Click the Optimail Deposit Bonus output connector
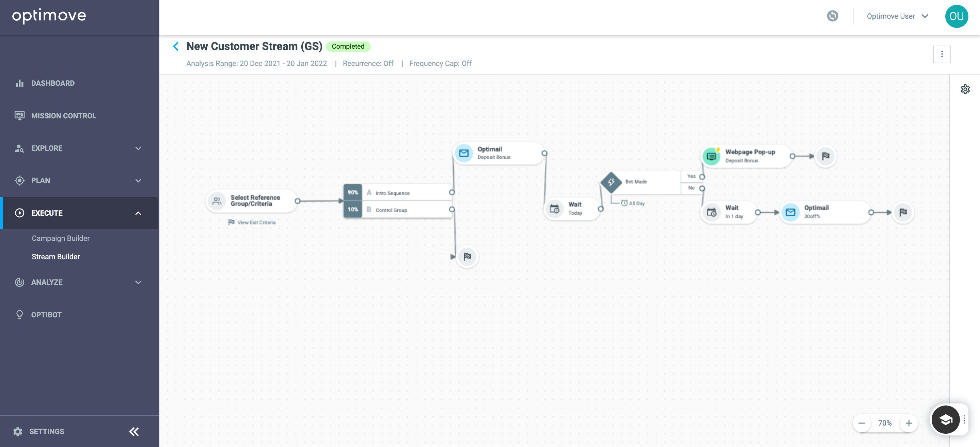Image resolution: width=980 pixels, height=447 pixels. point(544,153)
